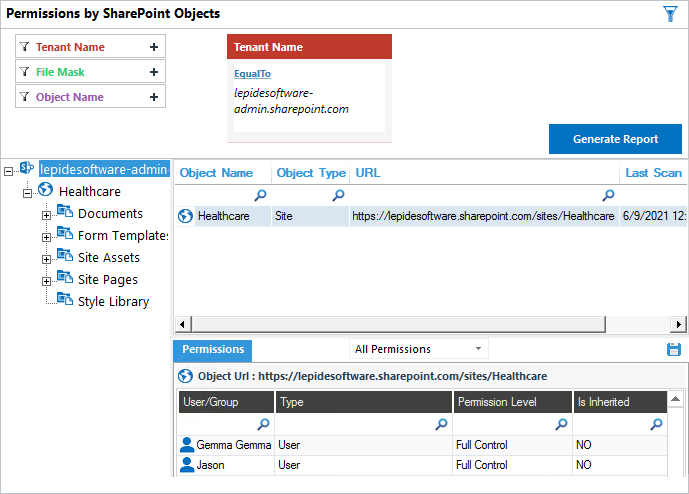Sort by Object Type column header
This screenshot has height=494, width=689.
(311, 173)
